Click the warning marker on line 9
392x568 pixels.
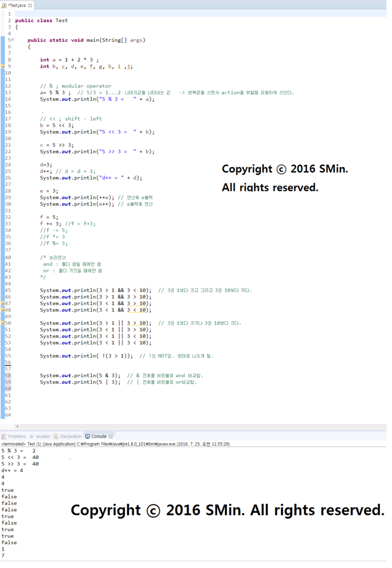pos(3,66)
